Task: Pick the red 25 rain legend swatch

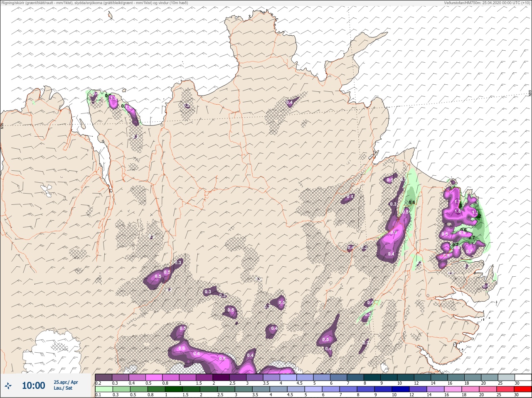Action: (505, 390)
